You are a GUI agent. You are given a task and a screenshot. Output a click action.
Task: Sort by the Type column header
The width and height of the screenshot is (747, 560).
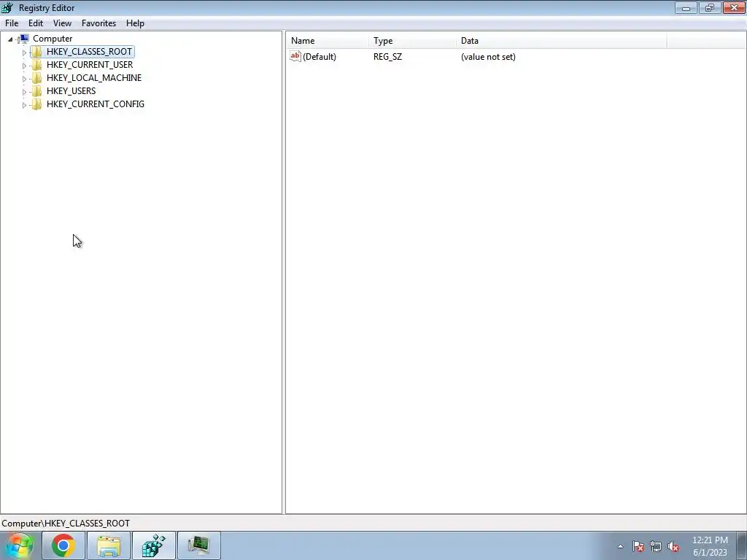[412, 41]
